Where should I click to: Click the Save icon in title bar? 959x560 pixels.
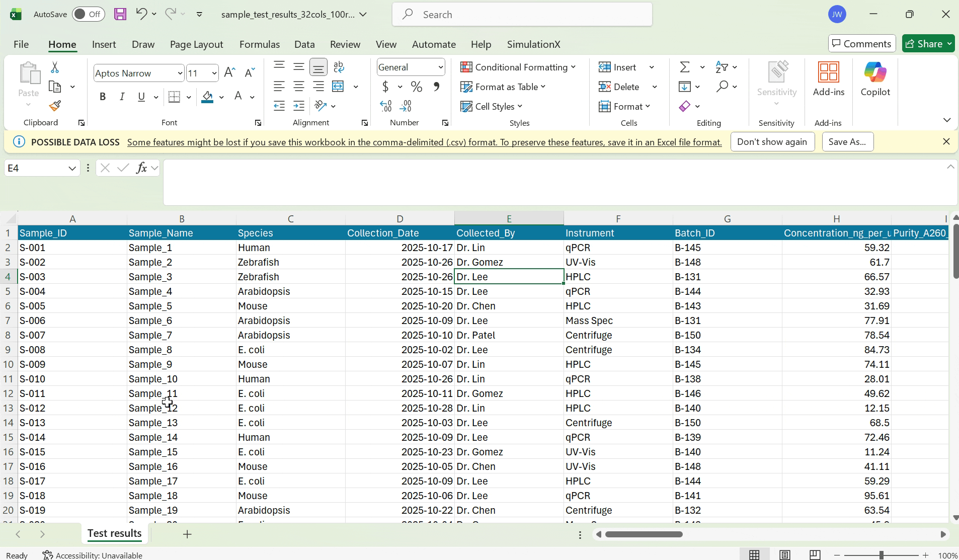point(120,14)
